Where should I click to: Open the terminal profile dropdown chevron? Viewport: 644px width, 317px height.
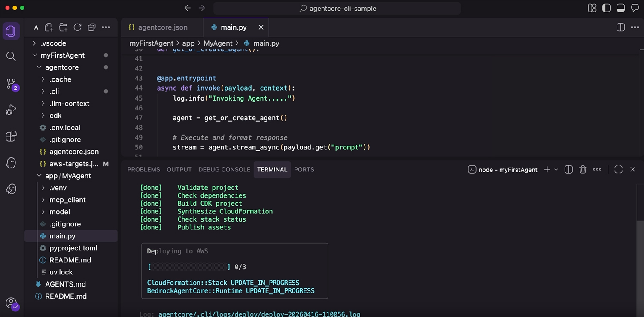[x=555, y=169]
